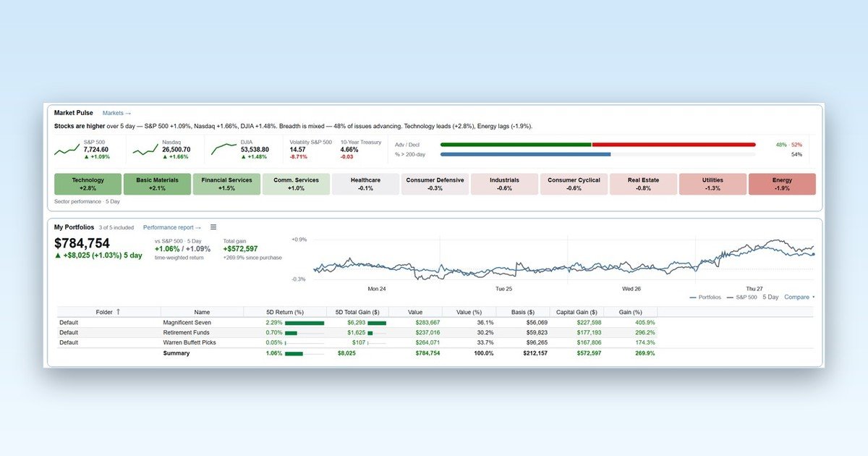Select the Technology sector tile
Screen dimensions: 868x456
88,184
